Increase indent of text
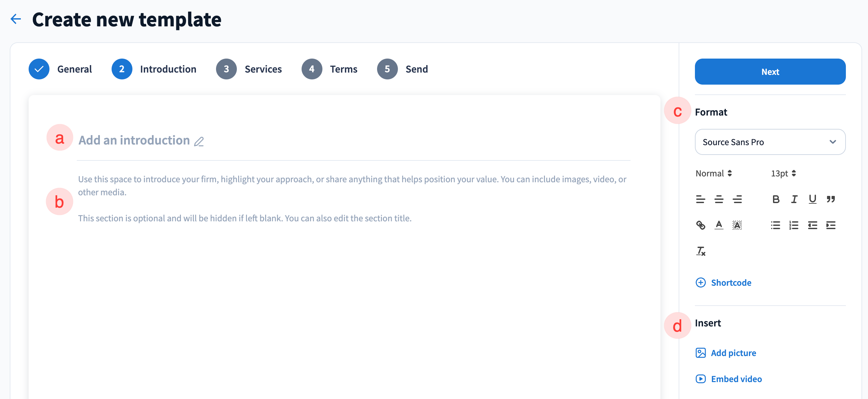The image size is (868, 399). (x=831, y=225)
